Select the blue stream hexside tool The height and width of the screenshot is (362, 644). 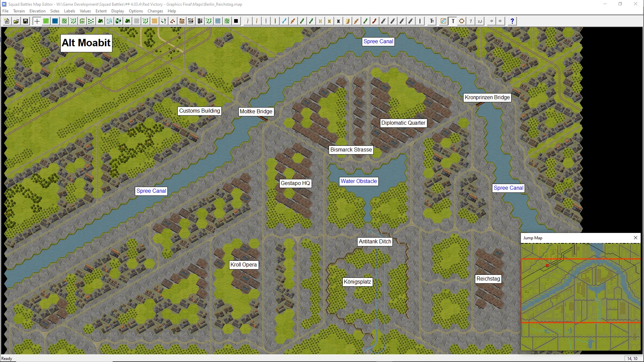(x=284, y=21)
